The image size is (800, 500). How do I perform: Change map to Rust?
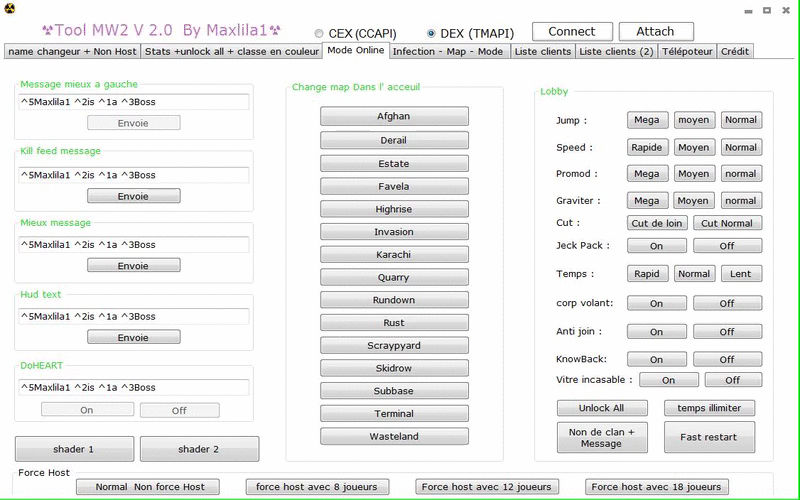394,323
